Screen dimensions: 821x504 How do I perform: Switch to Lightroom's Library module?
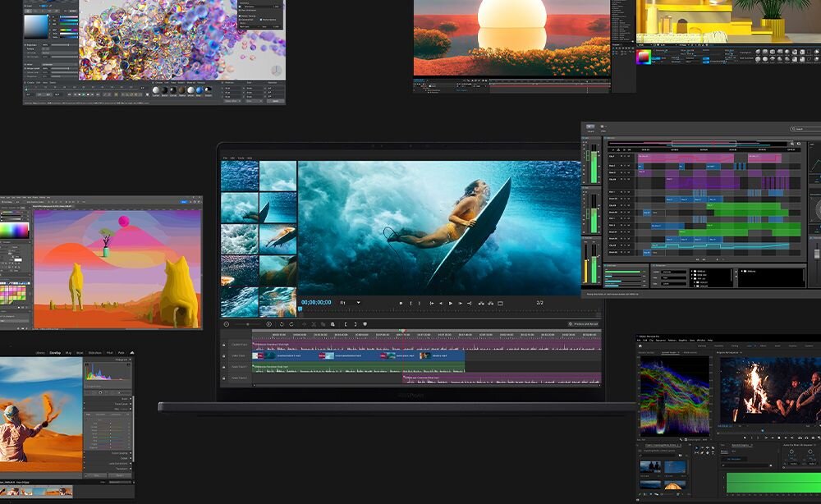(39, 353)
